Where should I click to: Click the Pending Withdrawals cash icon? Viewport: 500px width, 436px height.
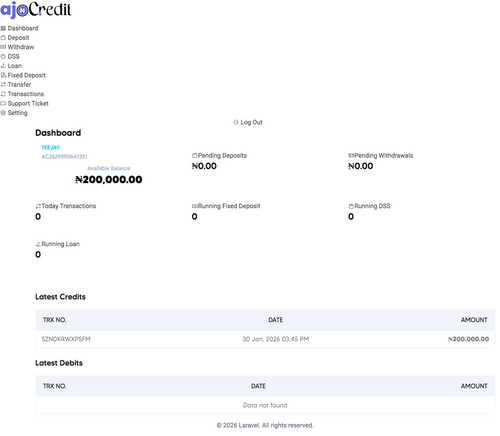pos(351,155)
